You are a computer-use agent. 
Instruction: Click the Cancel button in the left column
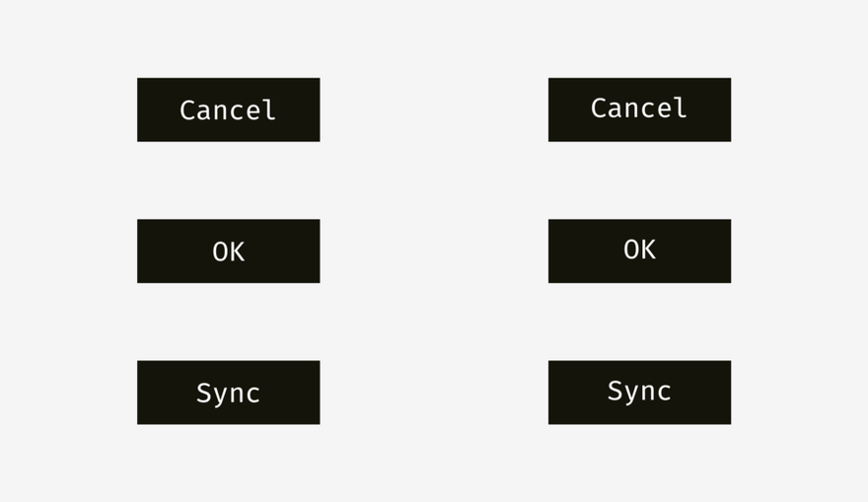click(x=229, y=109)
